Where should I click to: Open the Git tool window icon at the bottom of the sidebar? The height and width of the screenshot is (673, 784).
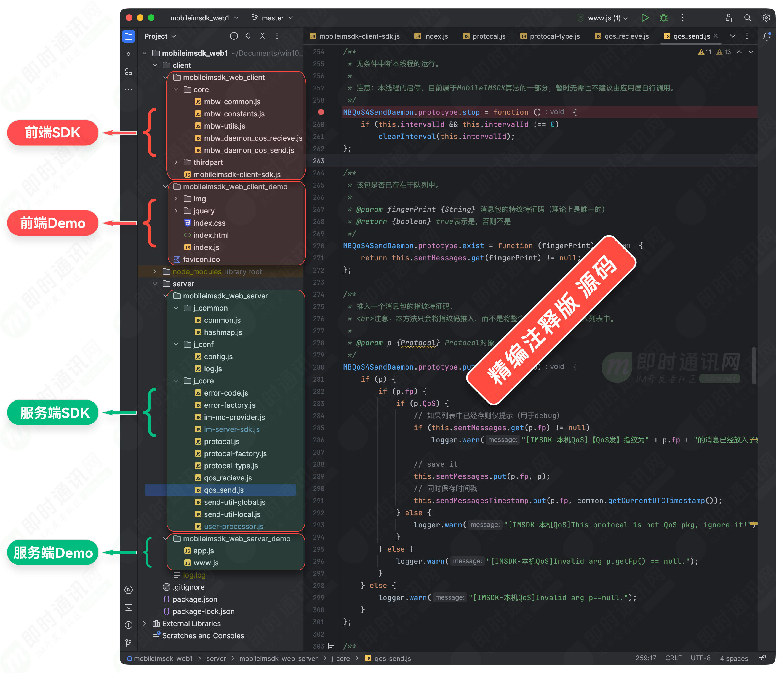(x=129, y=643)
